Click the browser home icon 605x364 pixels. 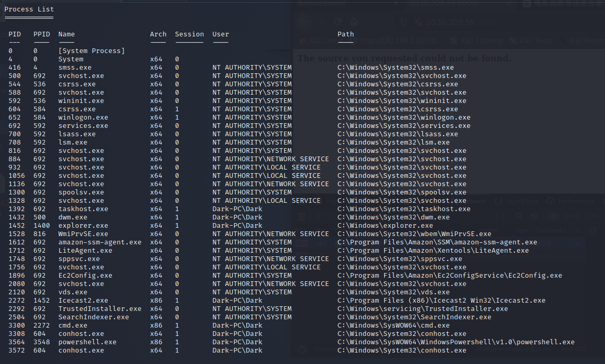click(354, 22)
